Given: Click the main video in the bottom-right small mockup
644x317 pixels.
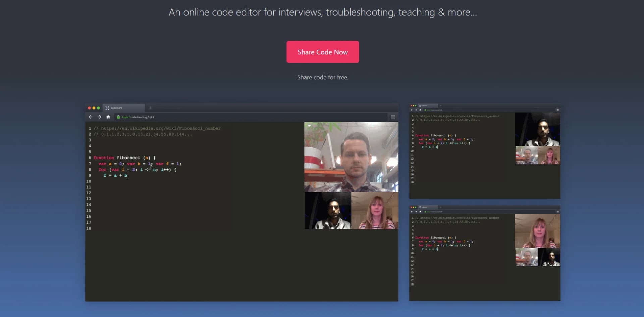Looking at the screenshot, I should tap(537, 231).
